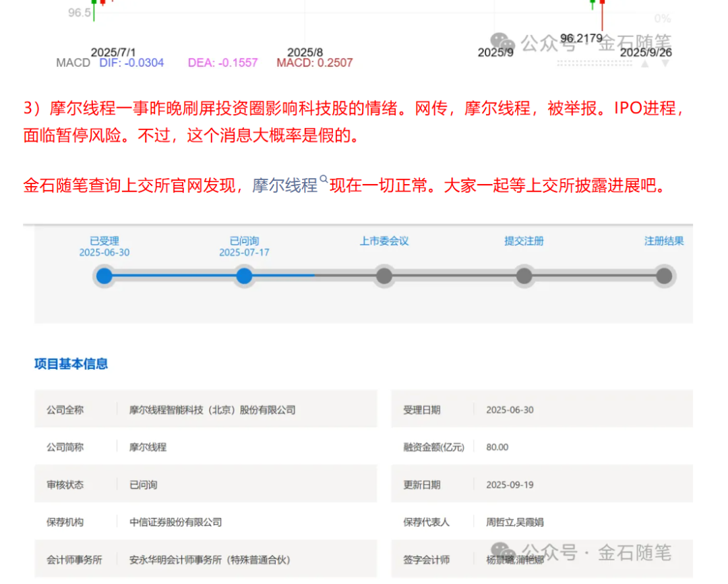Click the 2025/9/26 chart axis date
Screen dimensions: 728x584
[x=646, y=52]
